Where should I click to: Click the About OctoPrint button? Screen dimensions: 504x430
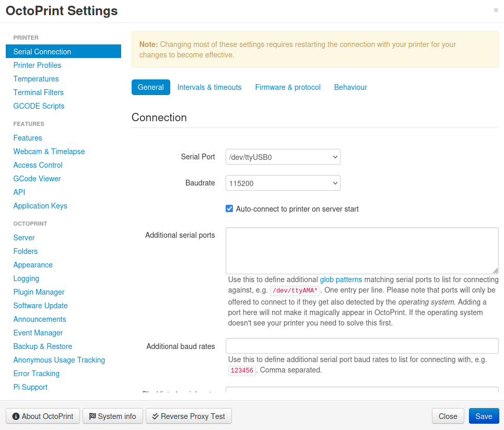[x=43, y=416]
